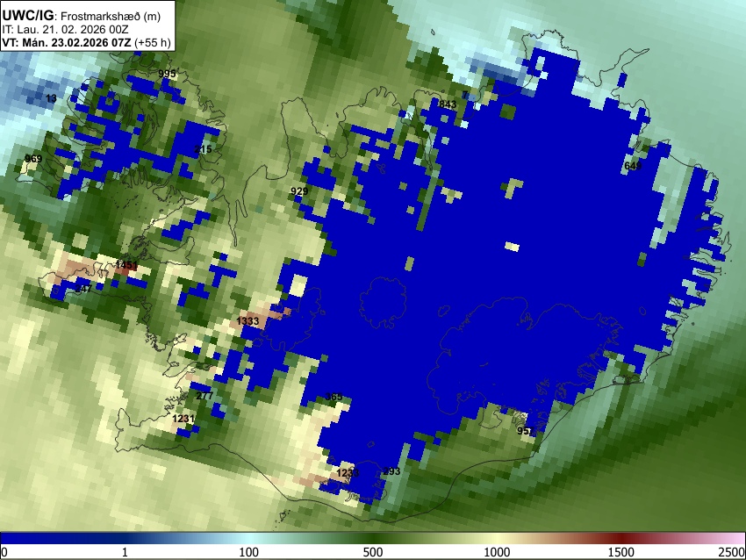Click the 2500 label on the legend
Screen dimensions: 746x560
click(x=732, y=552)
